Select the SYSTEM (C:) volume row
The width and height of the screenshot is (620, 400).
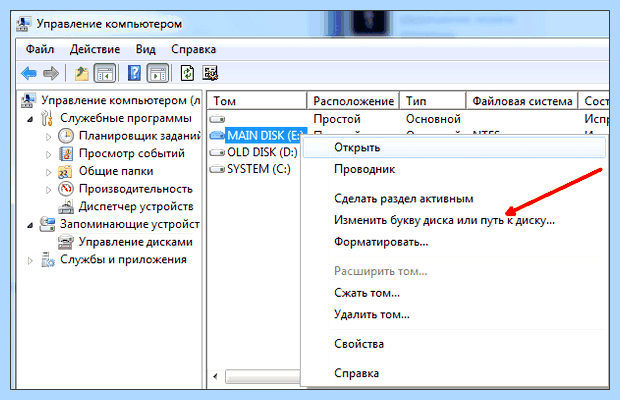coord(250,169)
